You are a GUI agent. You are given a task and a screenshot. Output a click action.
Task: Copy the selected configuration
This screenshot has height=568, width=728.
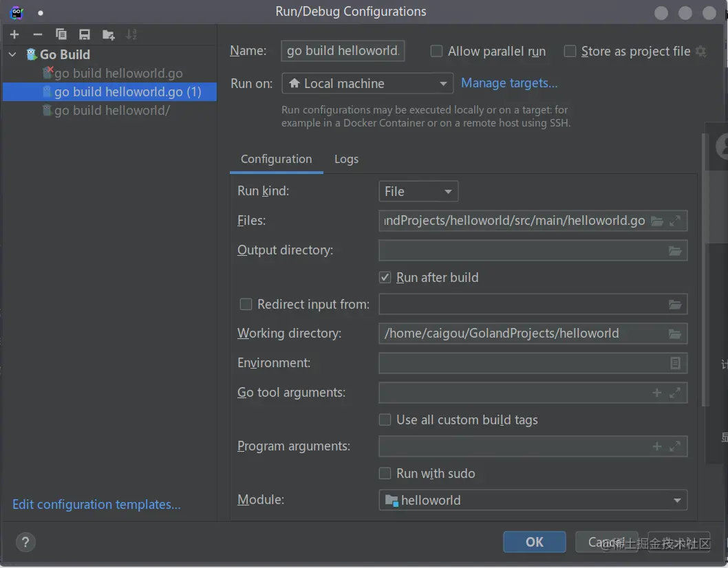pyautogui.click(x=61, y=34)
